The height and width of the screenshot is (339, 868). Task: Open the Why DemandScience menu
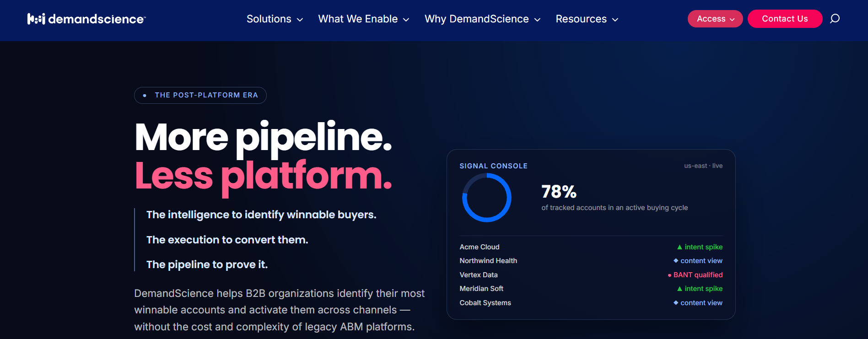pos(483,19)
